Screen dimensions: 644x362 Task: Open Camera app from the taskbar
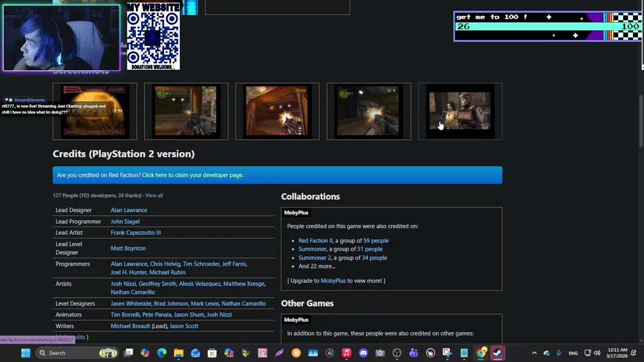[380, 353]
